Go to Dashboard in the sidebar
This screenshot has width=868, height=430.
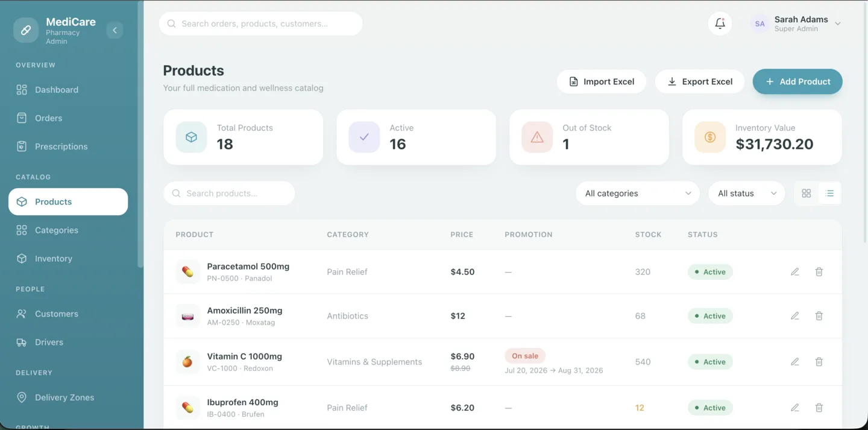coord(68,90)
